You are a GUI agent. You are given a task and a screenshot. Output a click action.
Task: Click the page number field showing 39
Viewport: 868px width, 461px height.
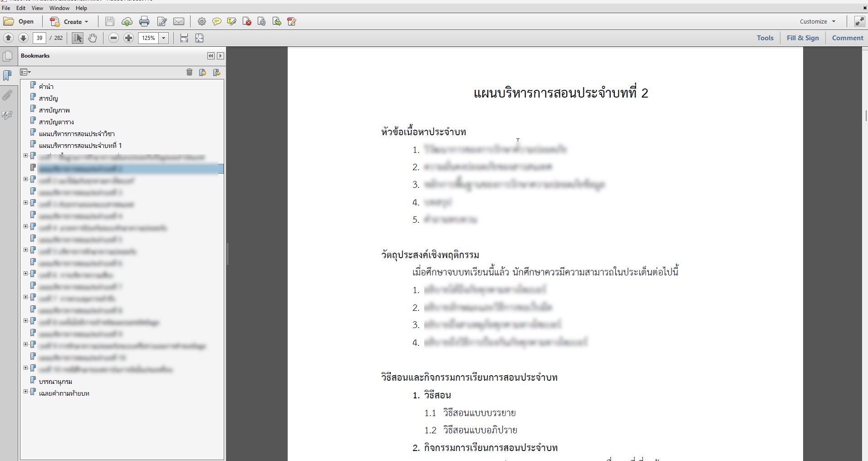click(39, 38)
